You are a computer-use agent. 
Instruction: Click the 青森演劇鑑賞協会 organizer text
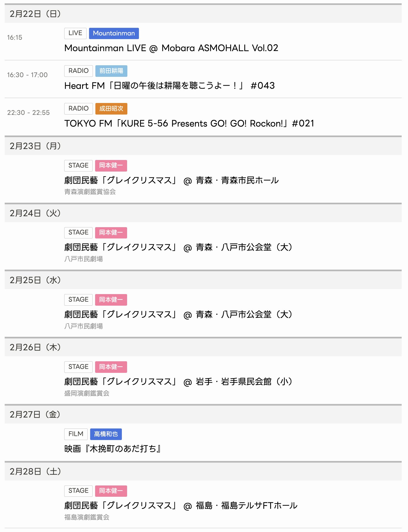pos(90,192)
